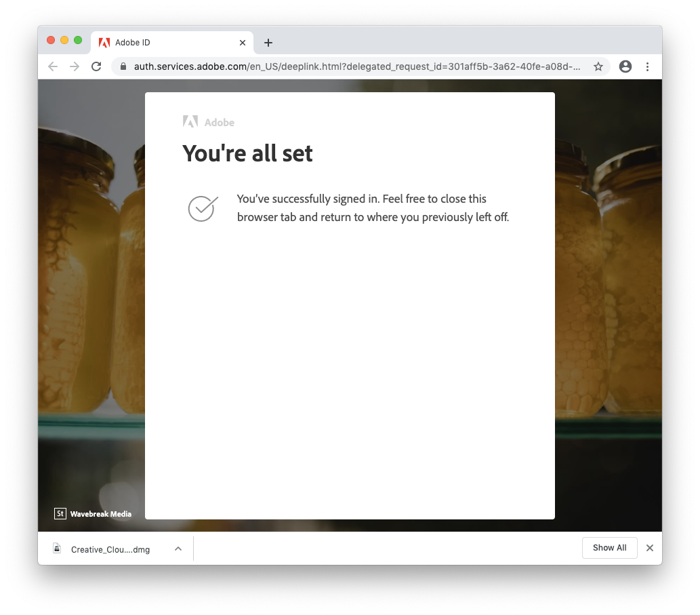Click the Show All downloads button

click(x=609, y=548)
